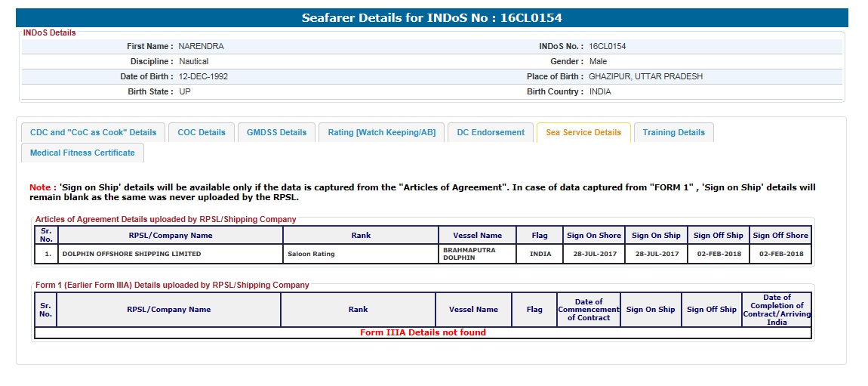Click the "Form IIIA Details not found" message
The image size is (868, 386).
(x=423, y=332)
